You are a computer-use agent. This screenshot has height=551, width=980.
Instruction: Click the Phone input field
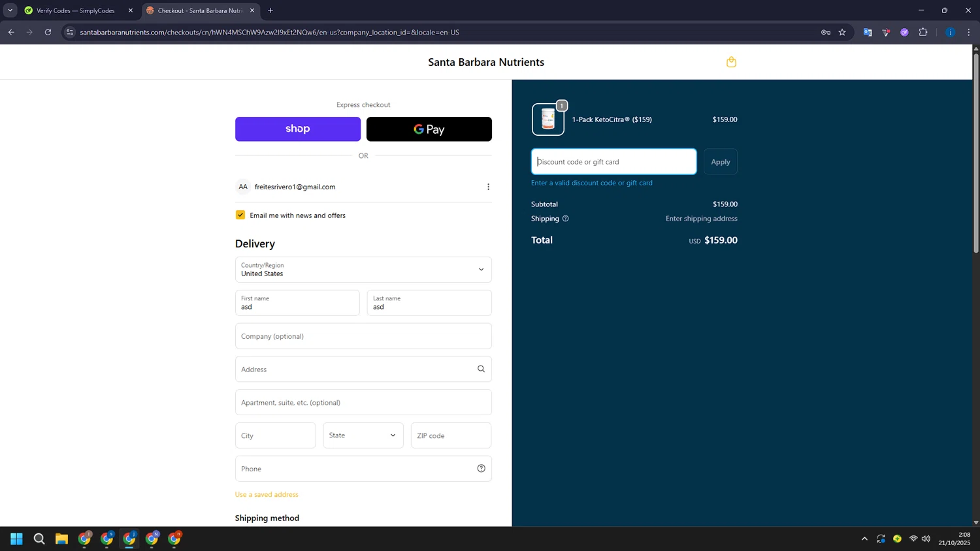(363, 469)
